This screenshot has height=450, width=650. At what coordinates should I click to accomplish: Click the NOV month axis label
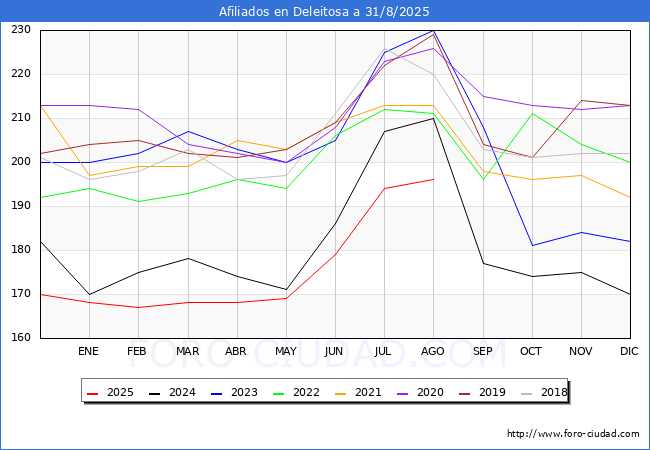580,351
